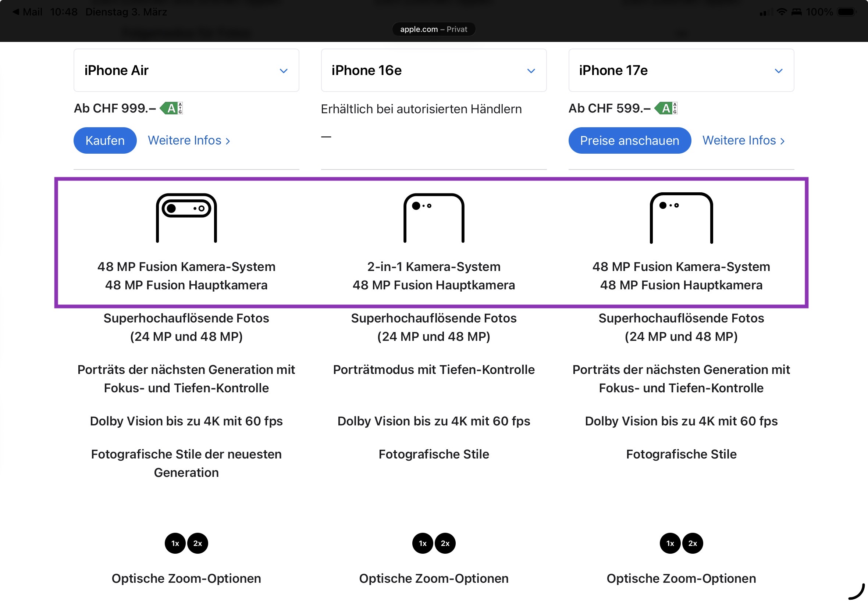Tap the 1x zoom badge under iPhone 16e
Image resolution: width=868 pixels, height=603 pixels.
[423, 543]
